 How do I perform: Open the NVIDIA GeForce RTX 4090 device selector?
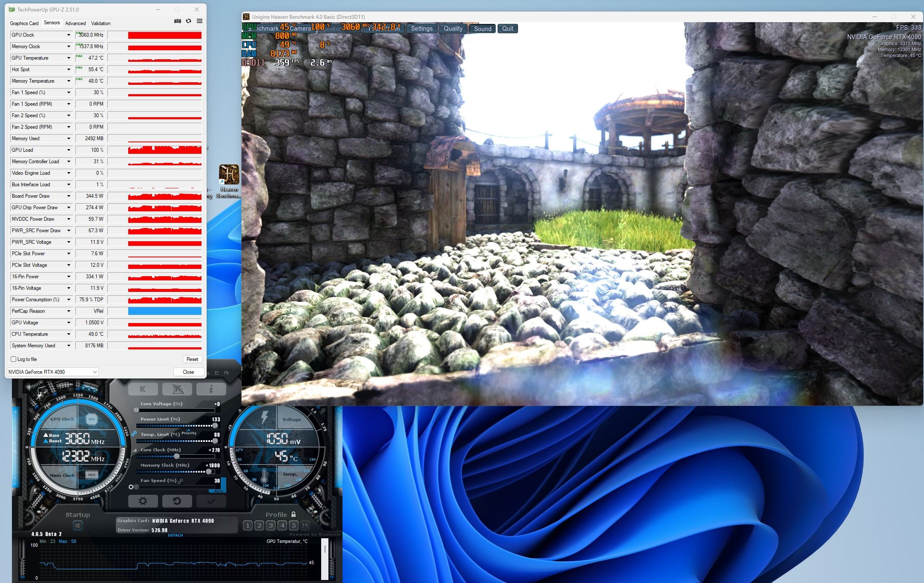pyautogui.click(x=52, y=372)
